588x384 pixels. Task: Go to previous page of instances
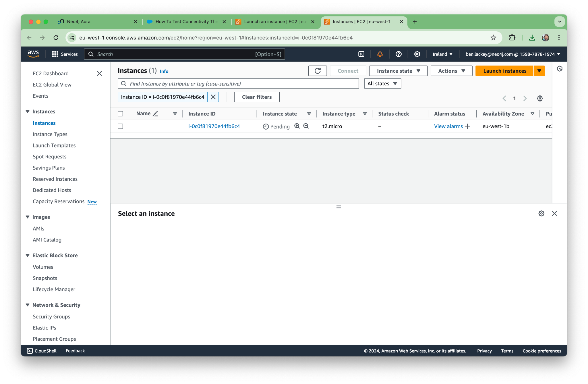pyautogui.click(x=504, y=98)
